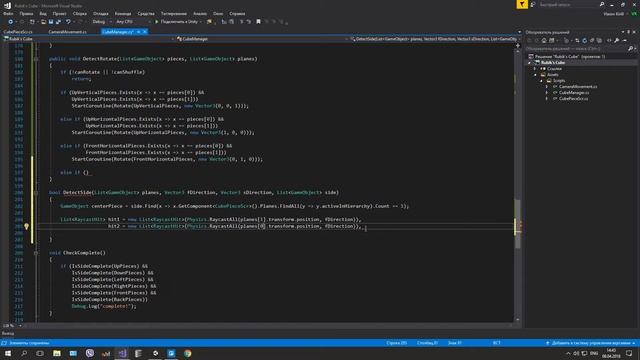Click the Visual Studio logo in title bar
The image size is (640, 360).
pyautogui.click(x=7, y=6)
